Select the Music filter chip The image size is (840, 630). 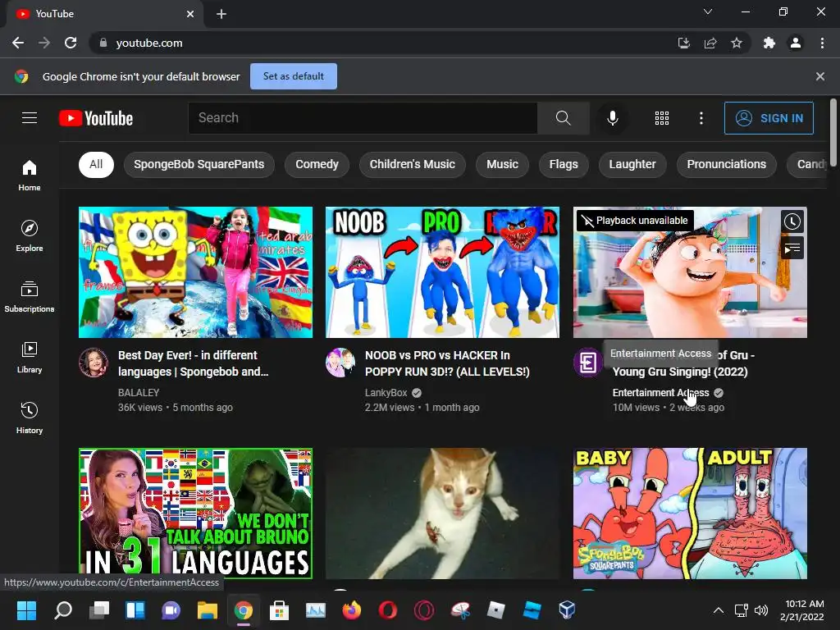(502, 164)
